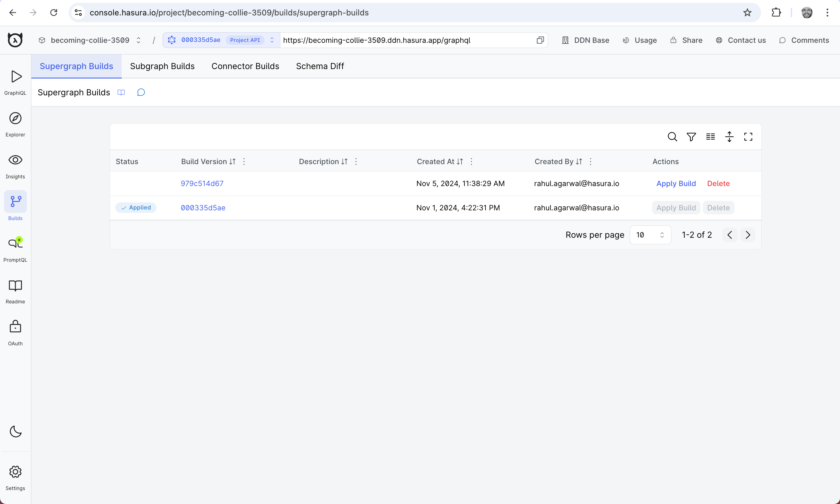Open PromptQL from the sidebar
The width and height of the screenshot is (840, 504).
coord(15,243)
